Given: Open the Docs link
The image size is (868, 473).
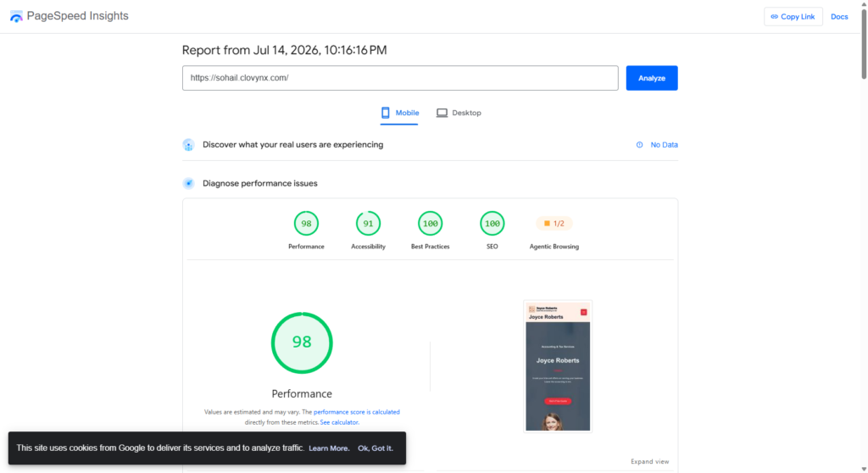Looking at the screenshot, I should tap(839, 17).
